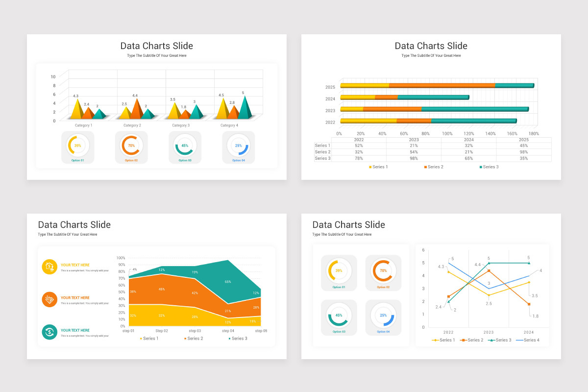Select the Data Charts Slide title on top-left slide

click(x=157, y=46)
